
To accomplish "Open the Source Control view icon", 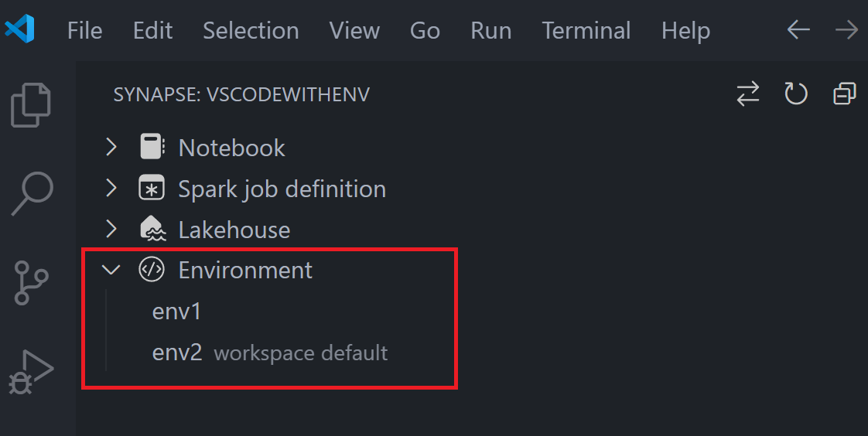I will [31, 283].
